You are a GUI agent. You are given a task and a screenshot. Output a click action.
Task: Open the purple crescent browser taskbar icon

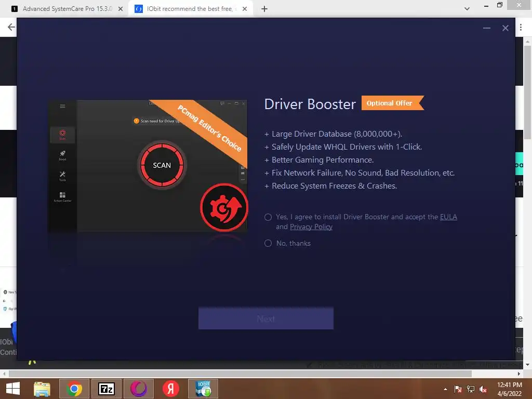(x=138, y=389)
